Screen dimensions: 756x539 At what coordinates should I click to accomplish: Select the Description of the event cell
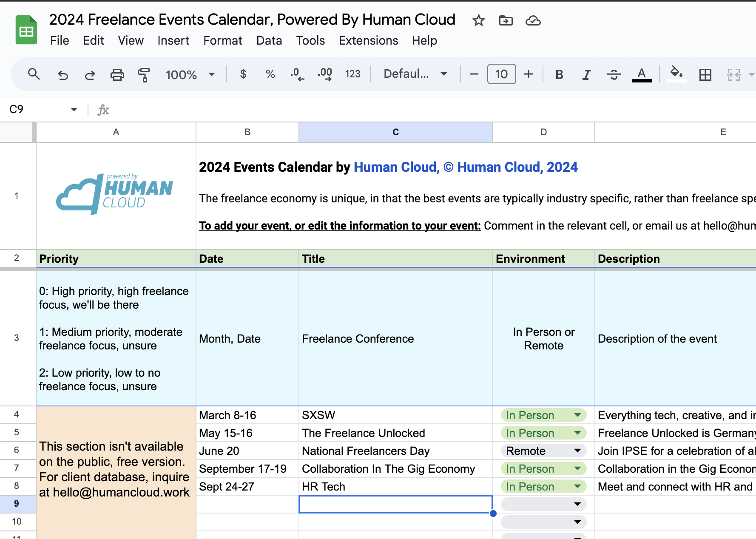tap(676, 339)
